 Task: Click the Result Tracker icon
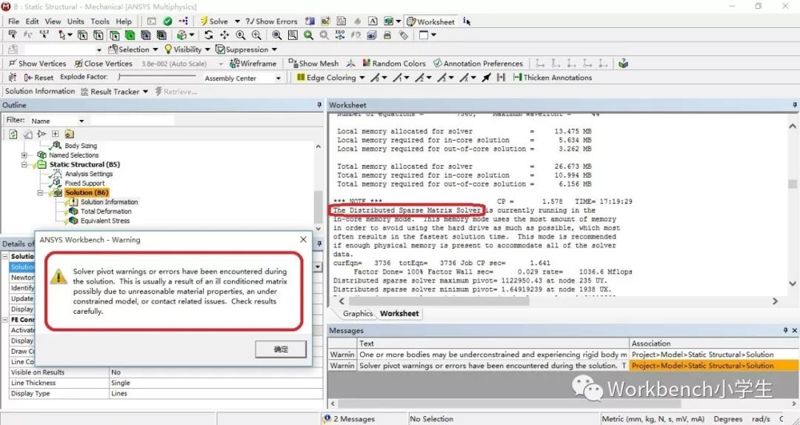point(84,91)
